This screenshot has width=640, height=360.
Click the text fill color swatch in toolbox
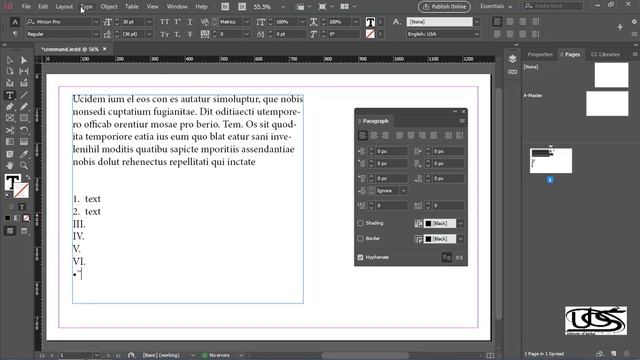pyautogui.click(x=12, y=182)
